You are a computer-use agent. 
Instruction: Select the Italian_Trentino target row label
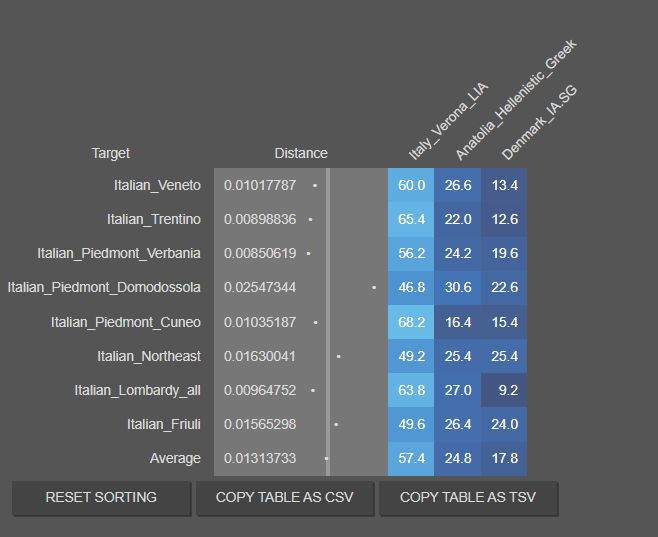tap(154, 219)
